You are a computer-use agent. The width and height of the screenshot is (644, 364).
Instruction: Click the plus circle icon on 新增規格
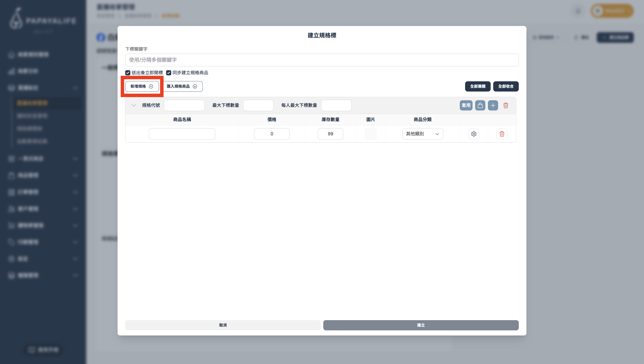point(151,86)
